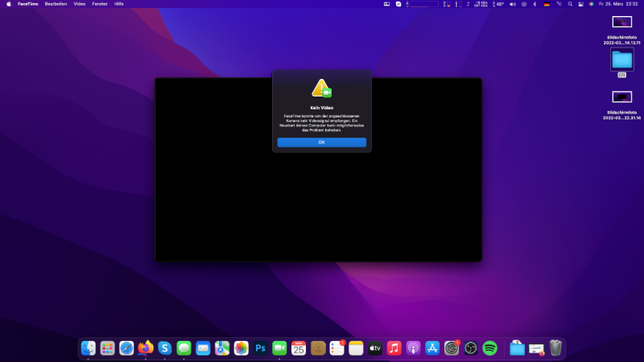644x362 pixels.
Task: Open Spotify from the Dock
Action: (490, 348)
